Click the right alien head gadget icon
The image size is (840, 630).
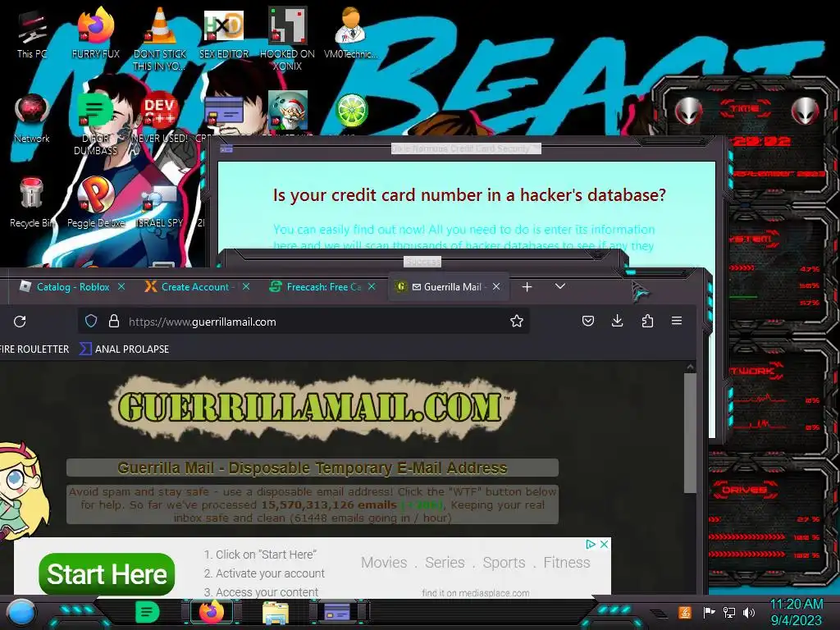(806, 112)
